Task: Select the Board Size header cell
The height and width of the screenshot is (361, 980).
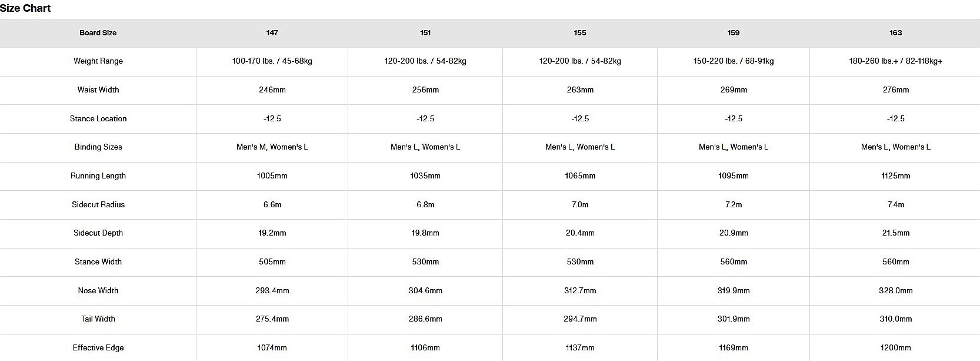Action: [98, 33]
